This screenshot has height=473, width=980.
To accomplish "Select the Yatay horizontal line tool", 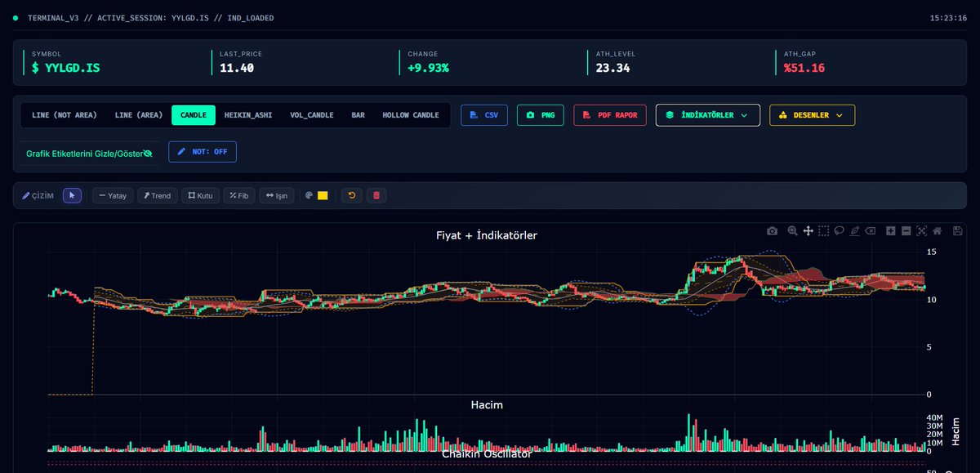I will tap(113, 195).
